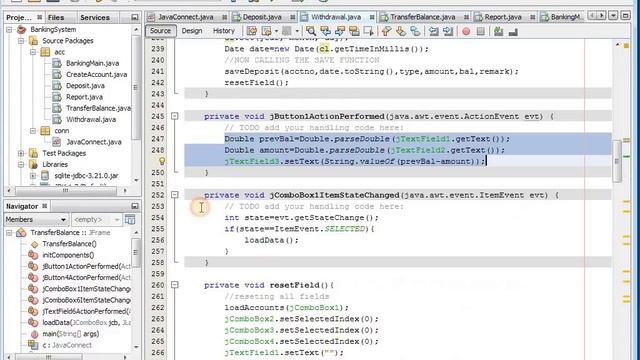The height and width of the screenshot is (360, 640).
Task: Select initComponents() in Navigator
Action: pos(68,255)
